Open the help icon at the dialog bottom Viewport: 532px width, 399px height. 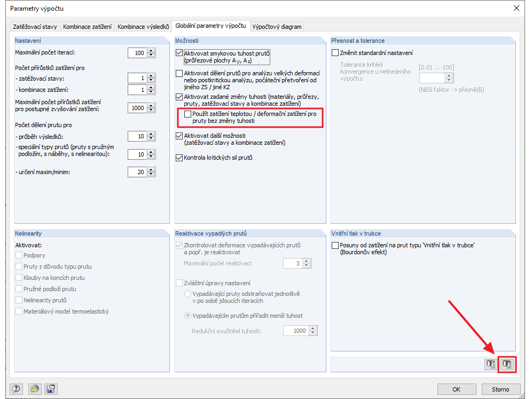coord(16,389)
